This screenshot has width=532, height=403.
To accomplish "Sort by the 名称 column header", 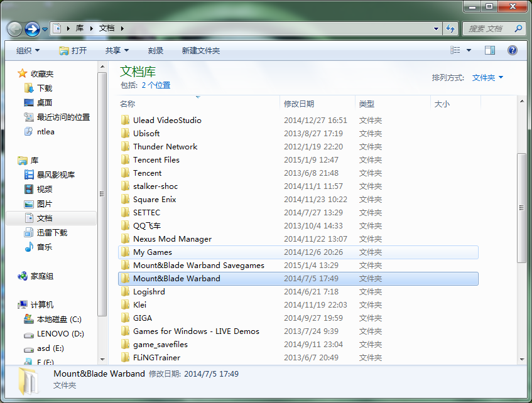I will point(198,104).
